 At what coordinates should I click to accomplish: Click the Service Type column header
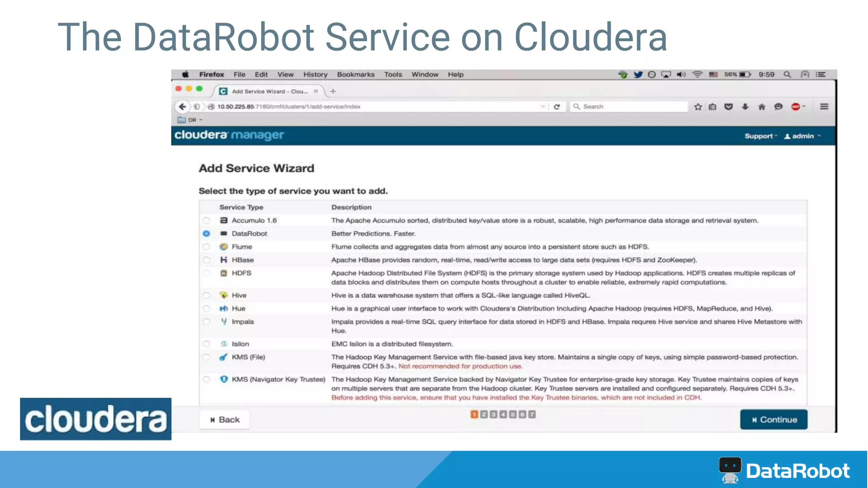coord(241,207)
